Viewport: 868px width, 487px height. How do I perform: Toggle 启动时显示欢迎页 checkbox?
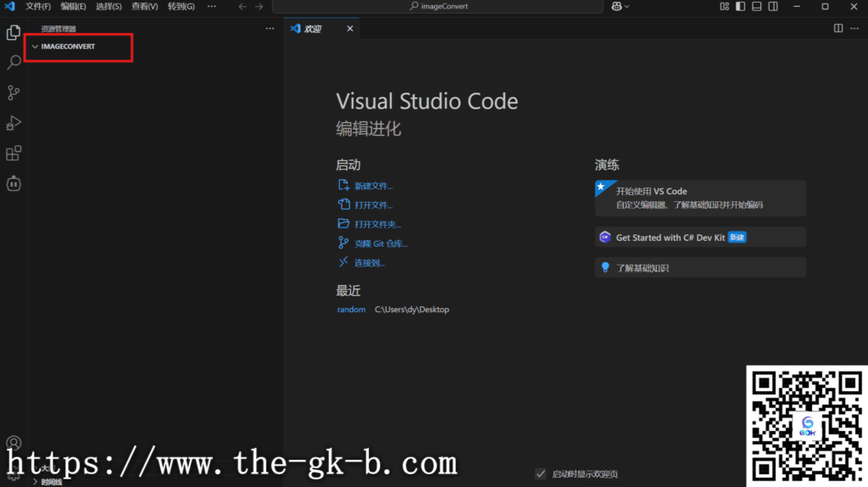click(x=540, y=473)
